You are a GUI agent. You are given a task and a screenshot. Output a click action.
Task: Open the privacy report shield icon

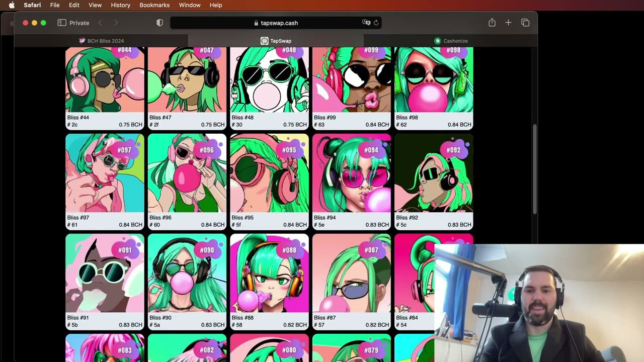point(159,23)
